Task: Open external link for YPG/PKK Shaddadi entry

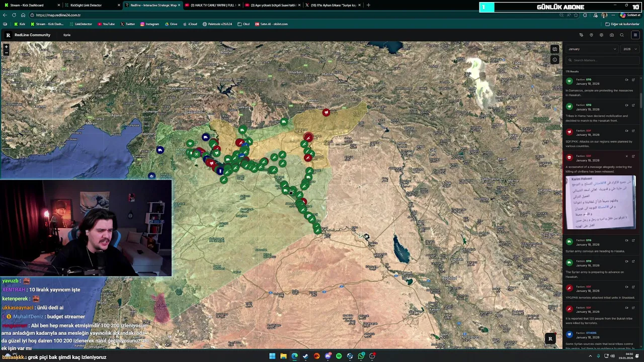Action: point(633,287)
